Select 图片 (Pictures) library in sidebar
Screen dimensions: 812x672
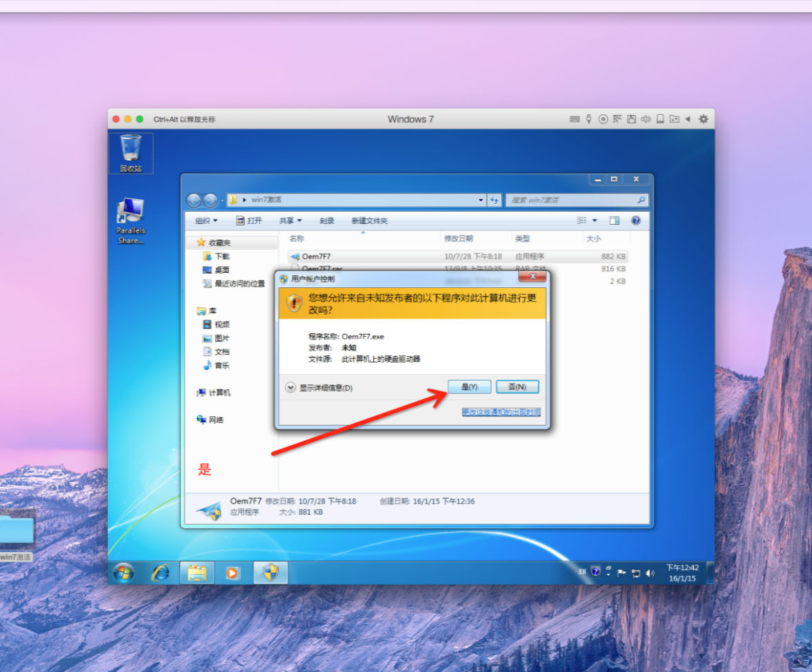tap(216, 338)
